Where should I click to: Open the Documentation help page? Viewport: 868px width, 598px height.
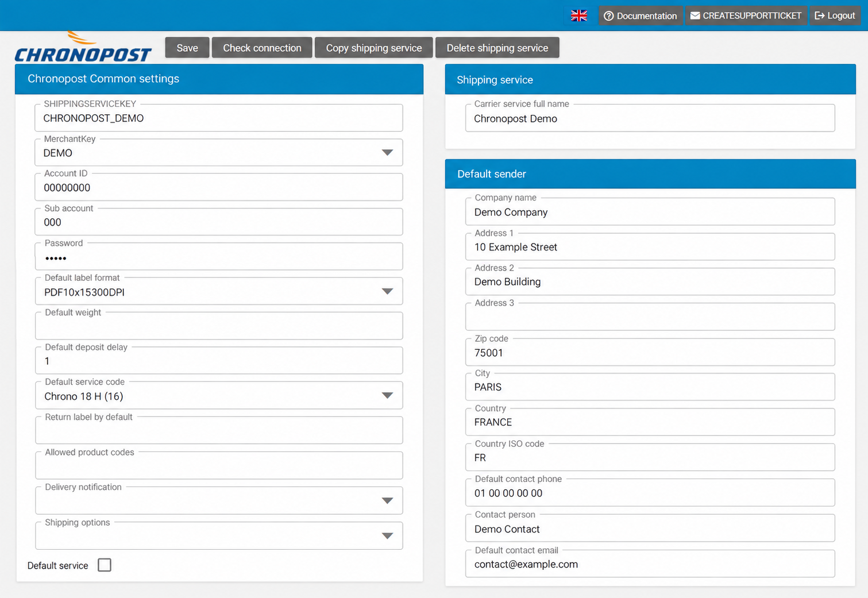641,16
